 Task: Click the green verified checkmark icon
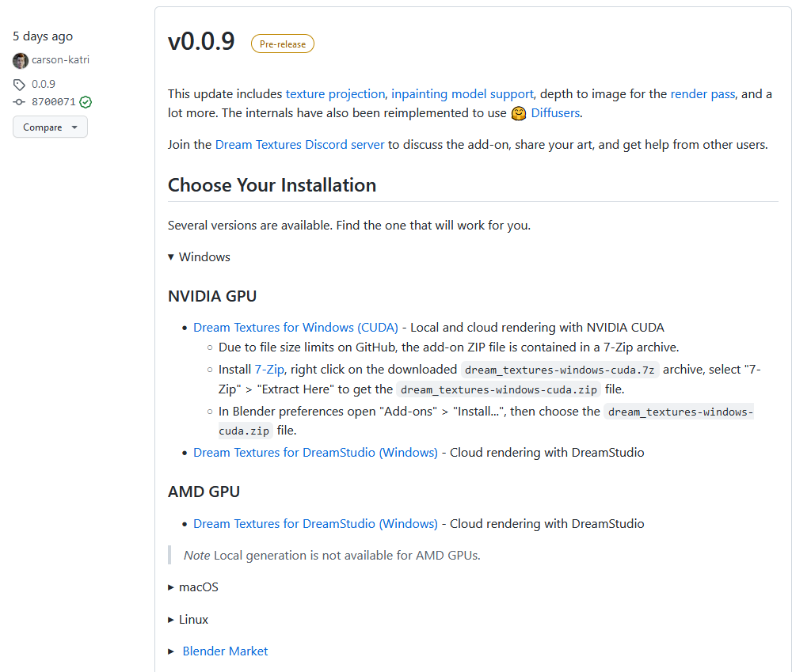click(86, 102)
